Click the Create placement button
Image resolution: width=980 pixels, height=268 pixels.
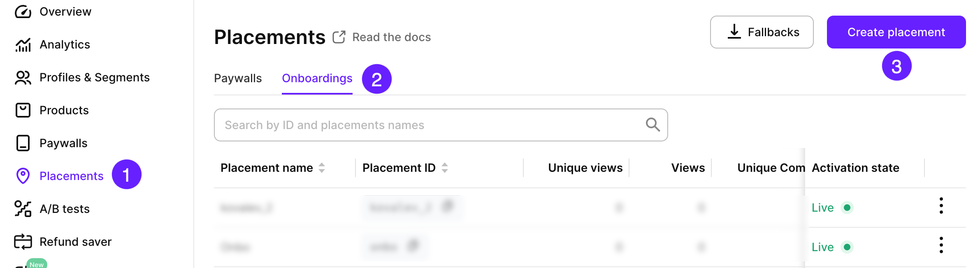click(x=896, y=32)
